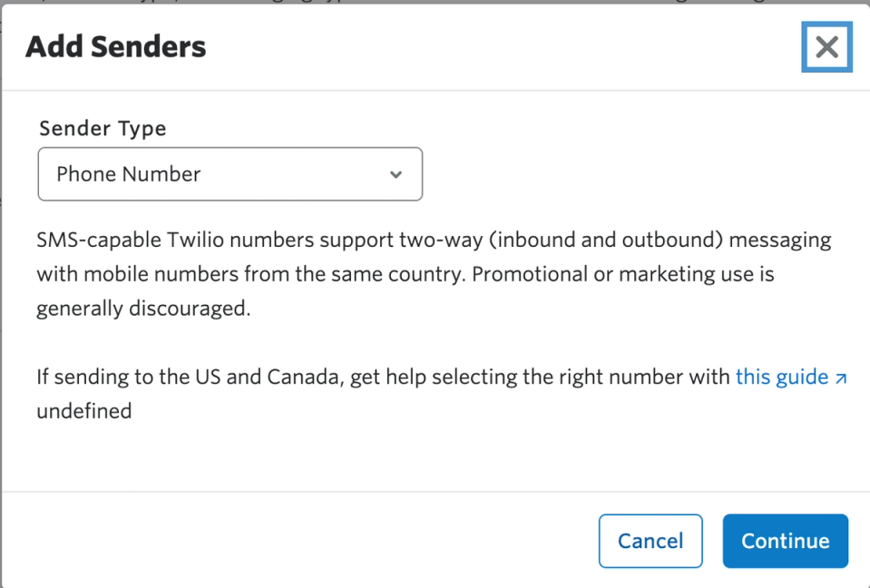Click the chevron on the Sender Type selector

coord(396,174)
